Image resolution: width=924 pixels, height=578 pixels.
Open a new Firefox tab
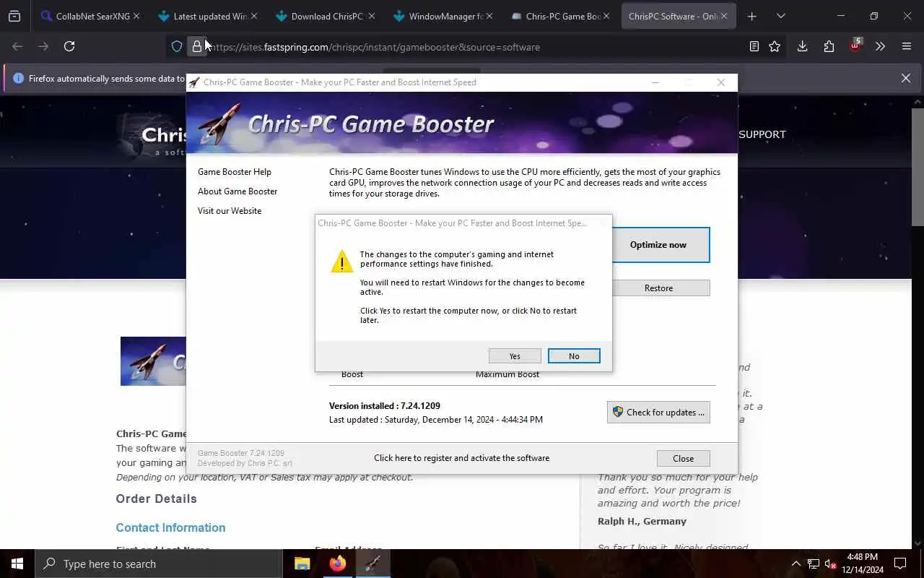(x=751, y=16)
